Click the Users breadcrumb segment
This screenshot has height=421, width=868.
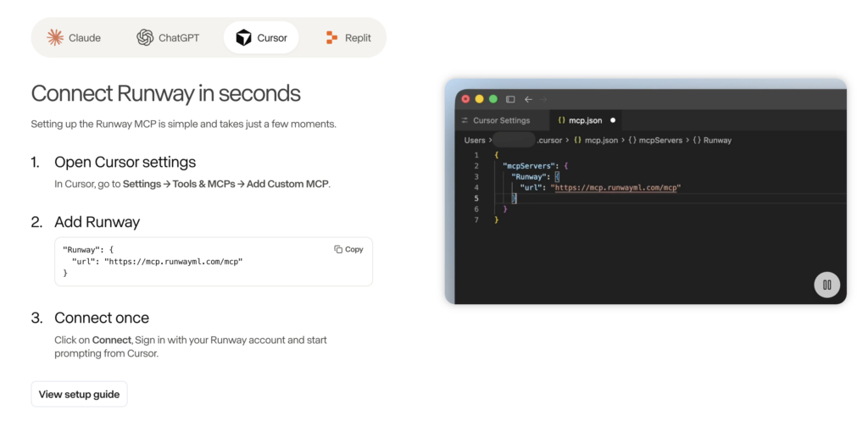pyautogui.click(x=475, y=141)
